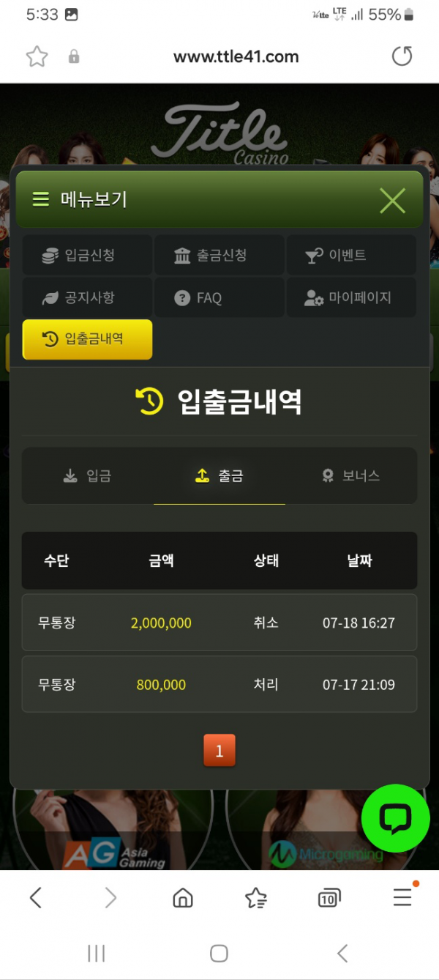Tap the bookmark star icon in address bar
Image resolution: width=439 pixels, height=980 pixels.
point(37,56)
